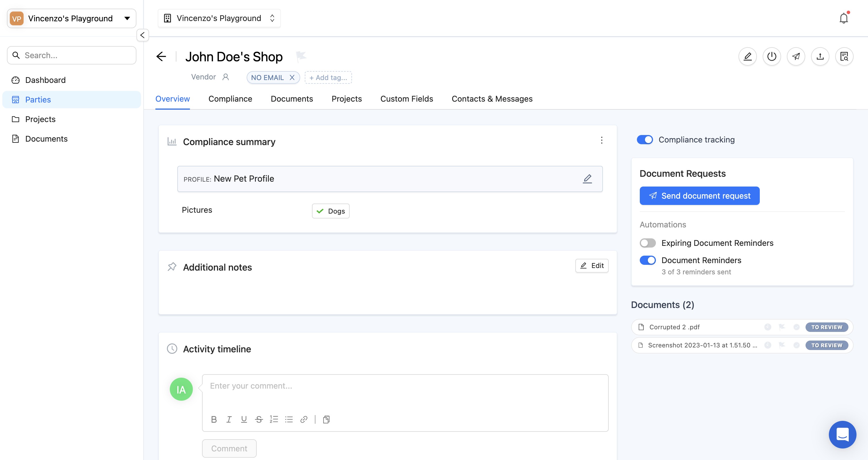Click the power deactivate icon for party
This screenshot has width=868, height=460.
click(772, 56)
